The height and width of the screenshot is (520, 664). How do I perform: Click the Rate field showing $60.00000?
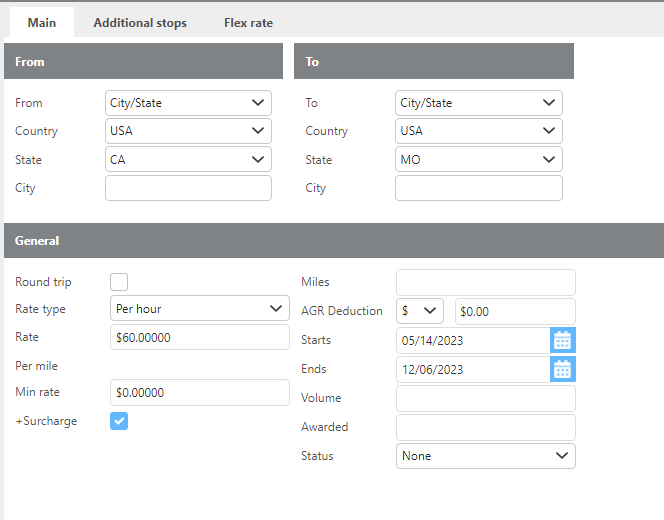[197, 338]
